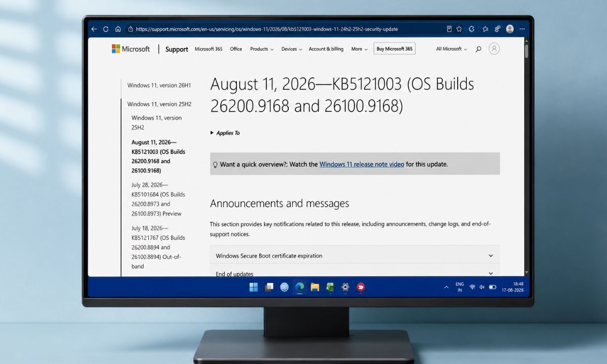Click the page vertical scrollbar
Viewport: 607px width, 364px height.
527,51
